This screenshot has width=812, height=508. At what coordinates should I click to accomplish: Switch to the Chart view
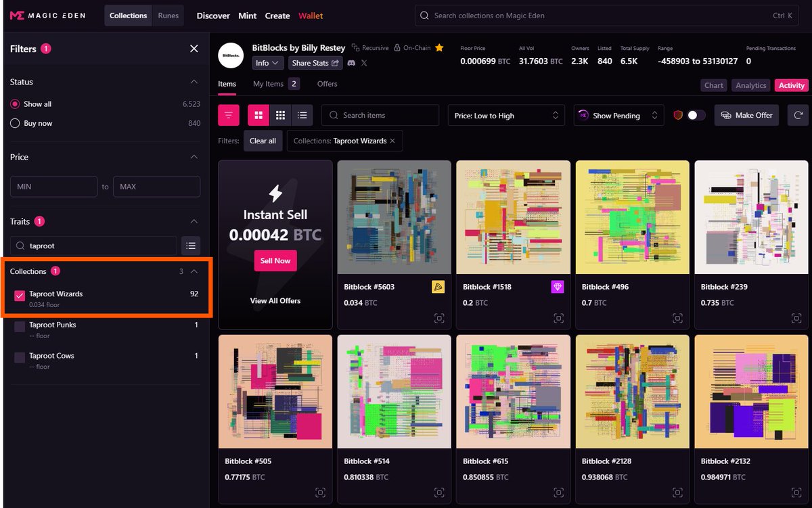point(714,85)
